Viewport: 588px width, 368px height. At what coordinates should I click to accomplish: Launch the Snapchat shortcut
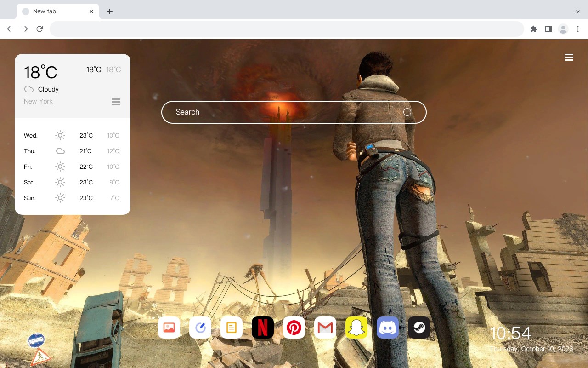(x=356, y=328)
